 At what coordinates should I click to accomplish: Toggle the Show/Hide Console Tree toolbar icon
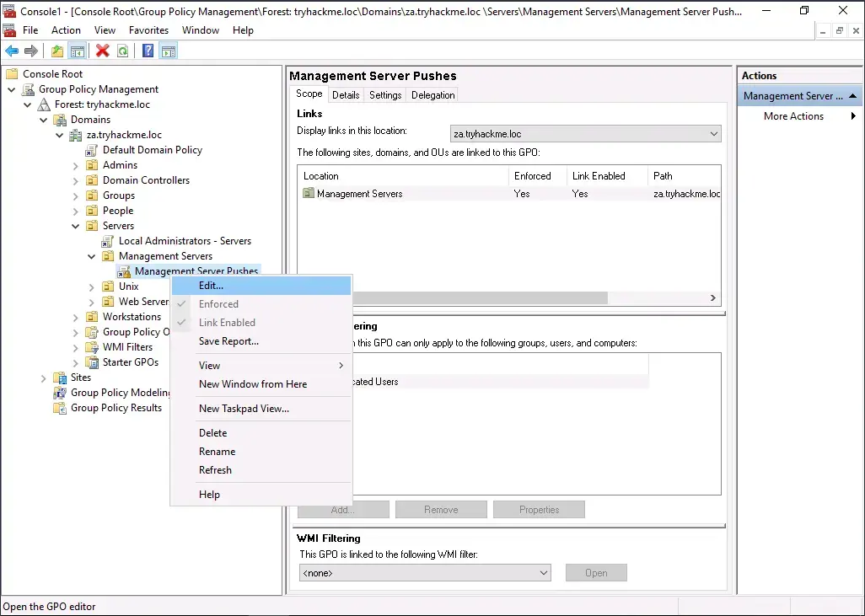pyautogui.click(x=78, y=51)
